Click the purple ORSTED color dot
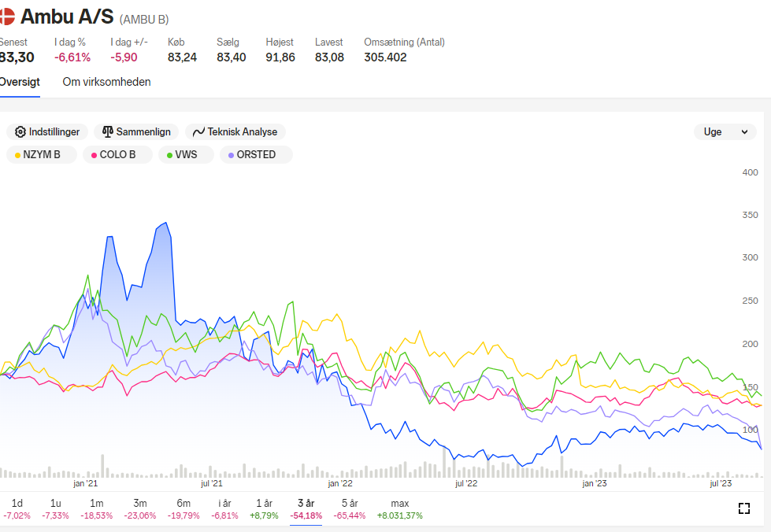Image resolution: width=771 pixels, height=532 pixels. pos(231,155)
